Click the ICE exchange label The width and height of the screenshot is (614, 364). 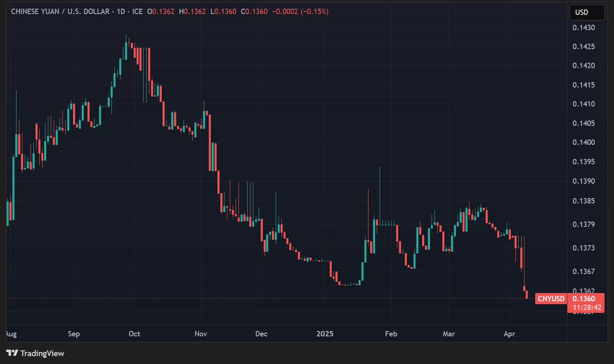[x=137, y=12]
